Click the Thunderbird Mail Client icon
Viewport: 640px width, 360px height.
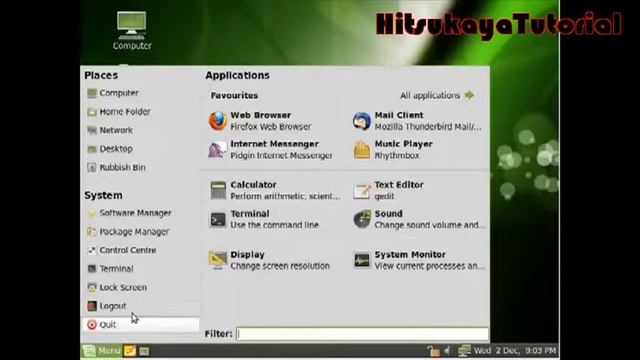(x=362, y=121)
